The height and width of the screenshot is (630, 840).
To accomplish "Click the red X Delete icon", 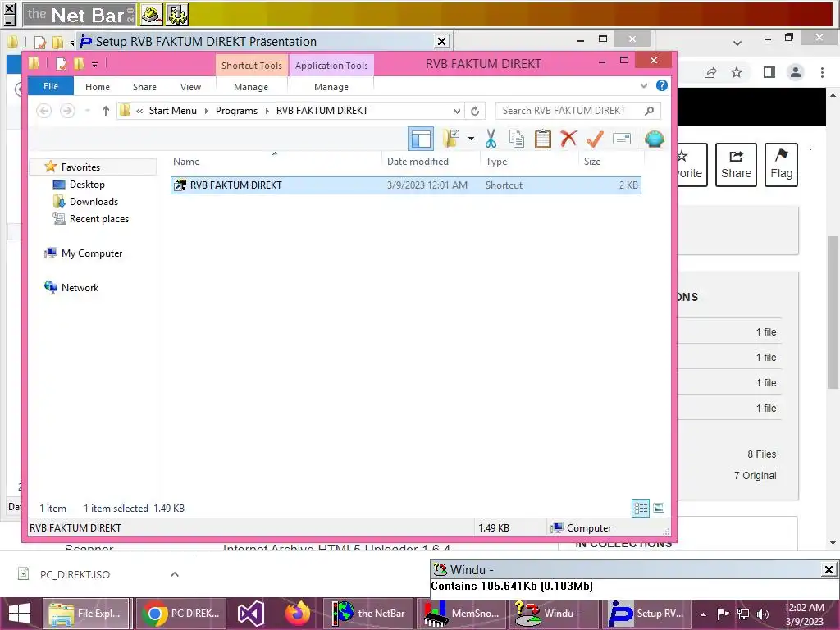I will pos(568,139).
